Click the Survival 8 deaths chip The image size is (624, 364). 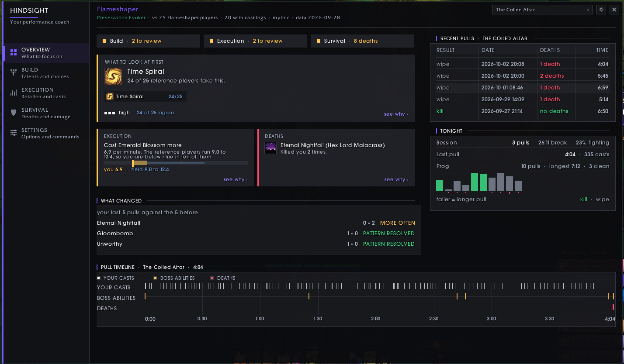click(362, 41)
